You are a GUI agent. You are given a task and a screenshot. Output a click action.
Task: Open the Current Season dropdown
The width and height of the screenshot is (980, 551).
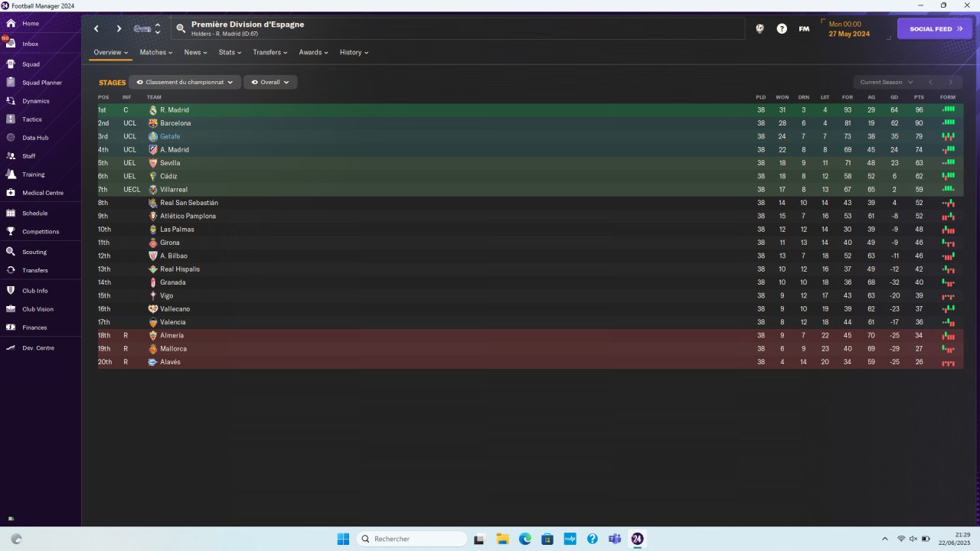tap(887, 82)
